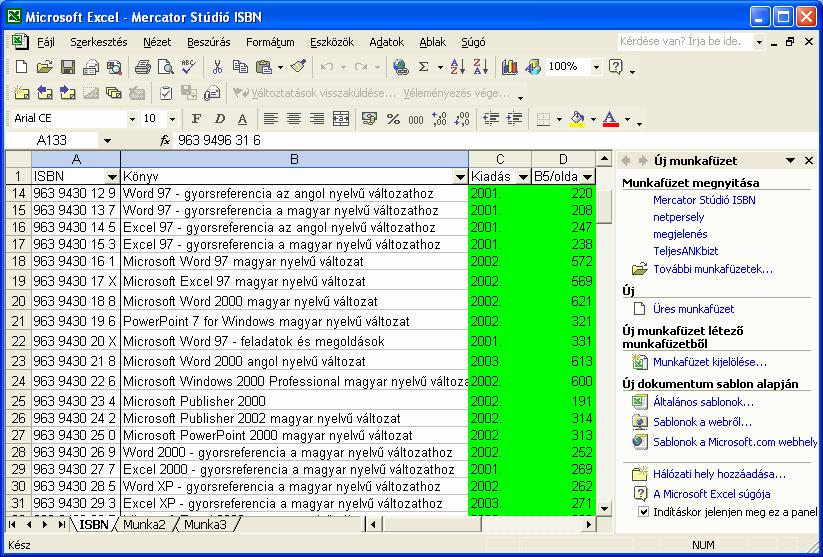The width and height of the screenshot is (823, 557).
Task: Select column B header
Action: 294,159
